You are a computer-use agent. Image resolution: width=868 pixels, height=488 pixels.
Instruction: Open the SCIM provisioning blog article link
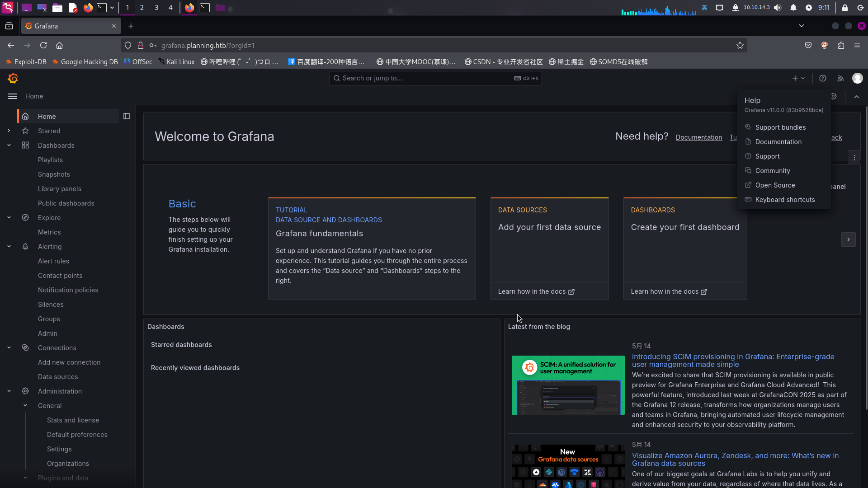tap(733, 361)
